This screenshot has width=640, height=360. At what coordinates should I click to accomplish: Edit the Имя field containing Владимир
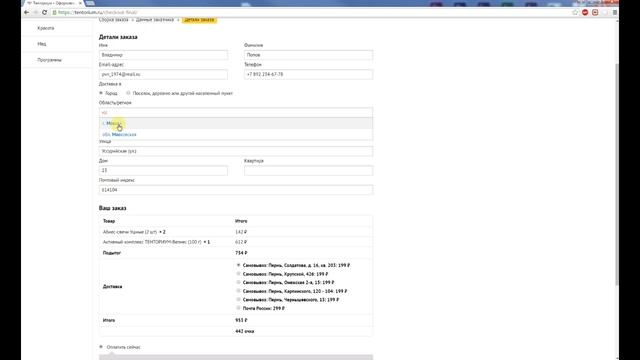[x=163, y=55]
